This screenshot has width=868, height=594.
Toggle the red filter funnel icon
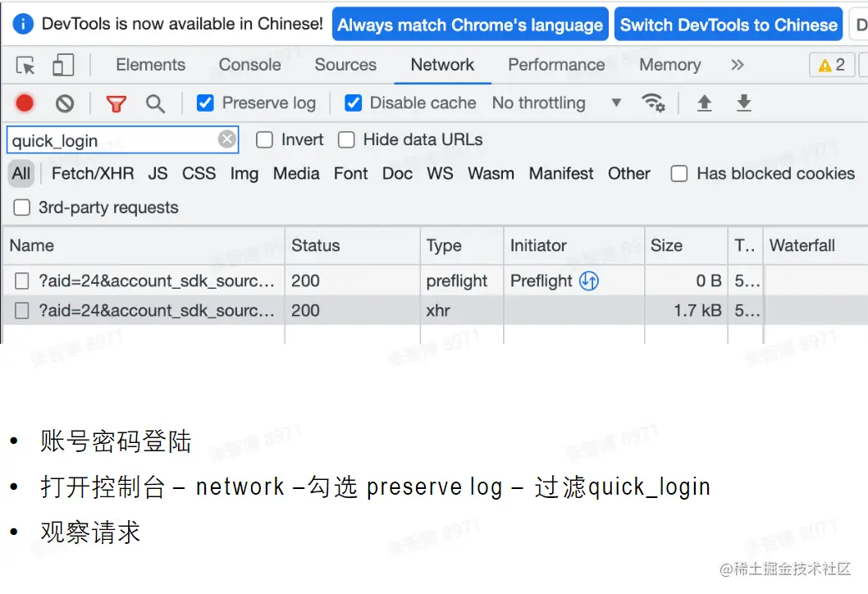click(116, 103)
